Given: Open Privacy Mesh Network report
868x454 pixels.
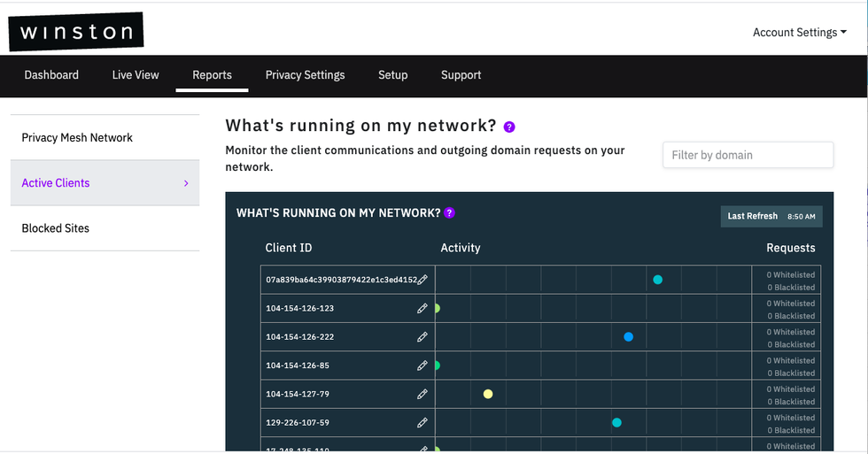Looking at the screenshot, I should [77, 138].
